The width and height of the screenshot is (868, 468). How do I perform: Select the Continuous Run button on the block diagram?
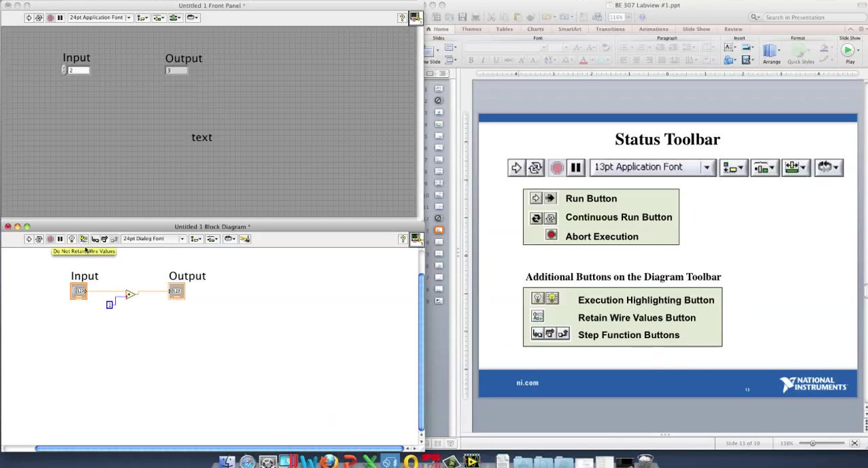(39, 238)
